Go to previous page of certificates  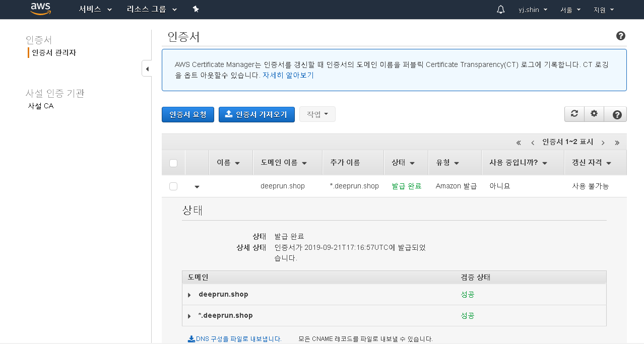tap(533, 143)
